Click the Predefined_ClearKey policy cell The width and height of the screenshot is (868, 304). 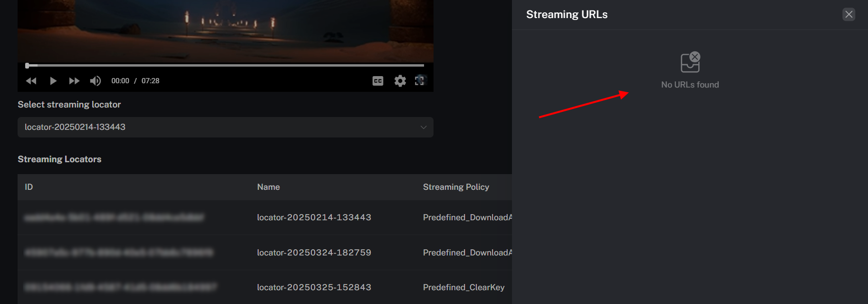pyautogui.click(x=463, y=287)
